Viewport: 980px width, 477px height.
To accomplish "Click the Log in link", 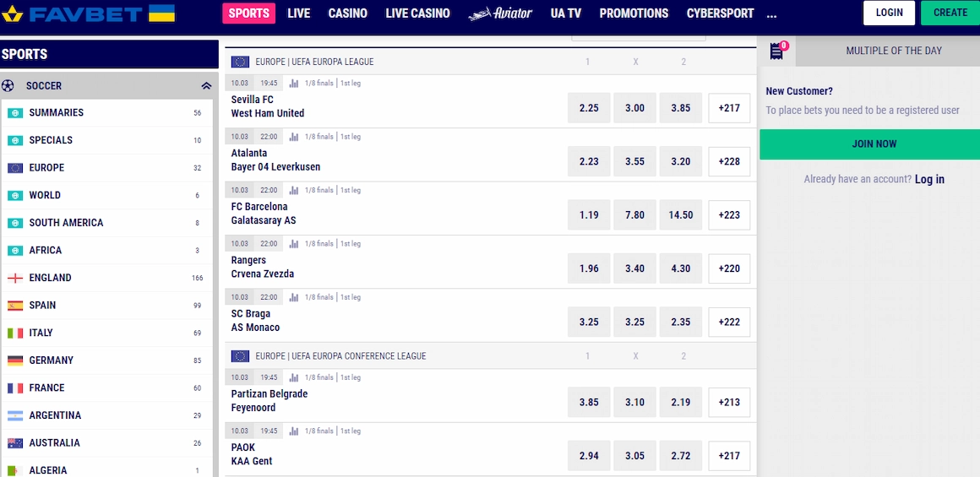I will [x=929, y=179].
